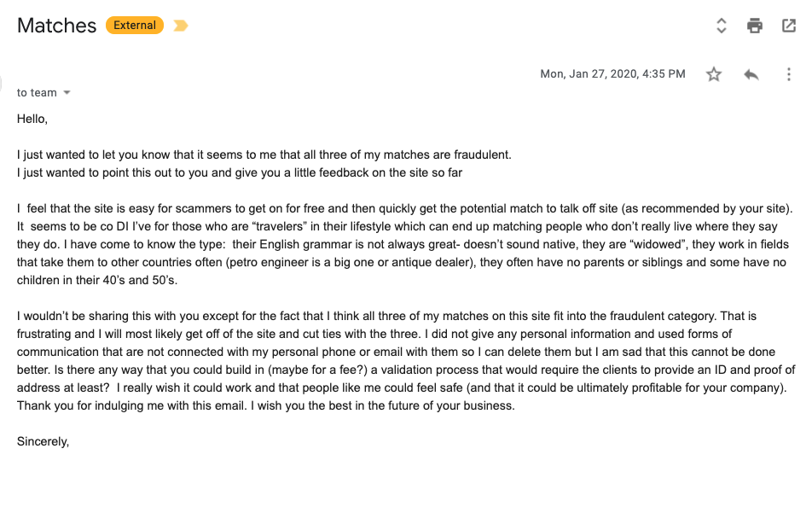Click the "Hello," greeting line

coord(32,119)
